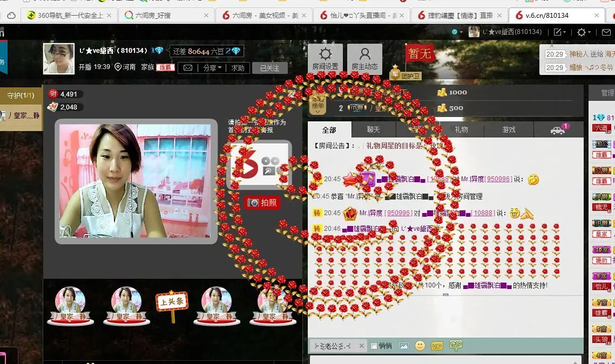
Task: Switch to the 六间房_好搜 browser tab
Action: coord(166,15)
